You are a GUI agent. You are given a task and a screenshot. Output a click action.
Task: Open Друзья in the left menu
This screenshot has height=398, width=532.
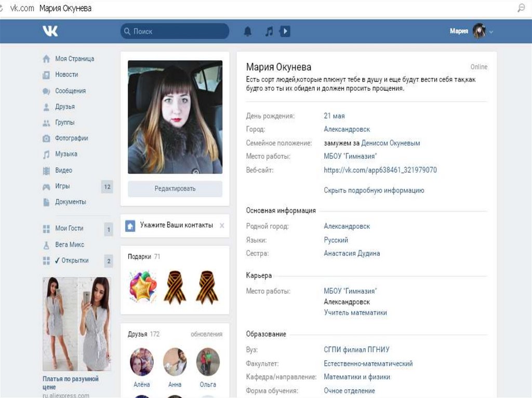coord(65,107)
